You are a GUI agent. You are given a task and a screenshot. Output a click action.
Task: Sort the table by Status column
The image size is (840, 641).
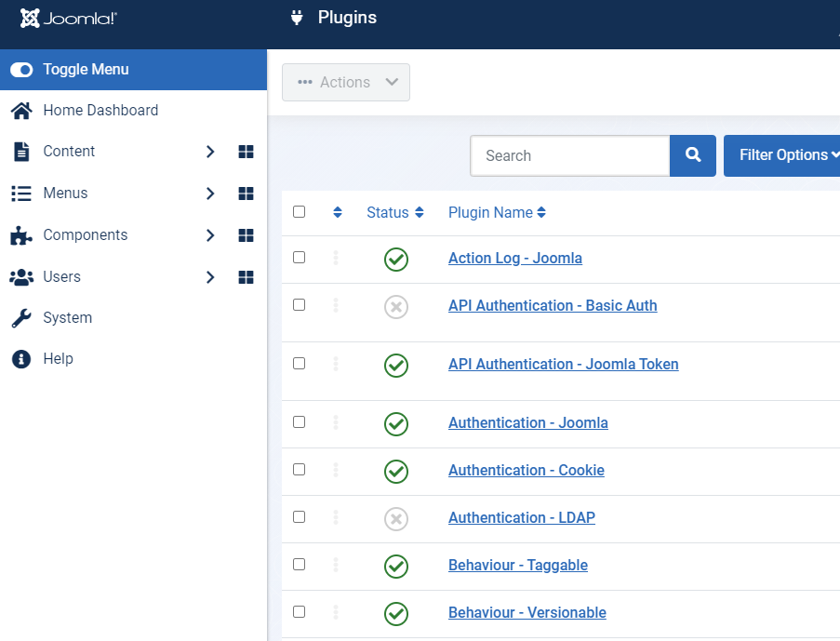click(x=394, y=212)
